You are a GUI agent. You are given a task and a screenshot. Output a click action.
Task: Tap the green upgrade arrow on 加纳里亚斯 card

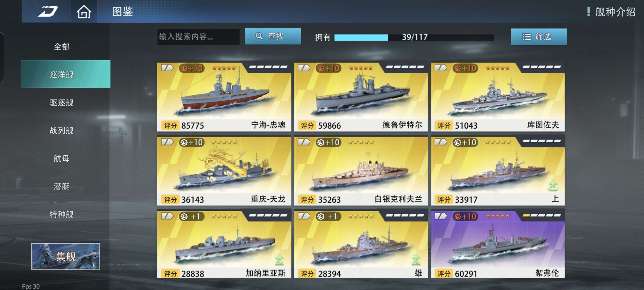pyautogui.click(x=279, y=260)
